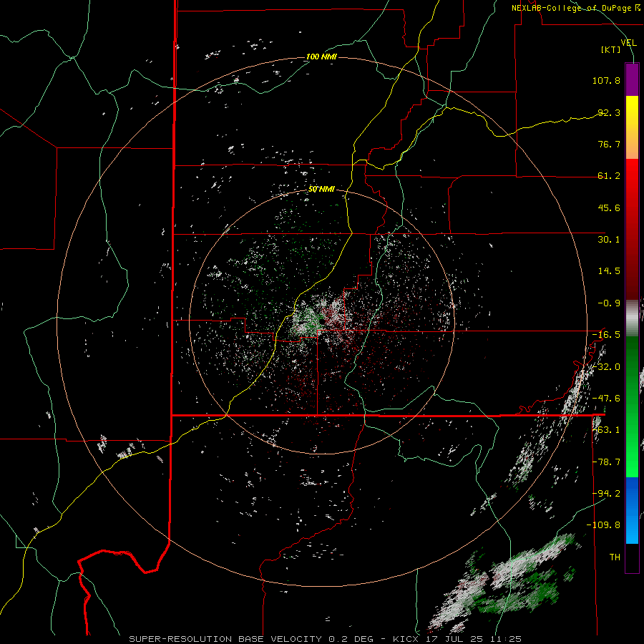Click the red segment of velocity color bar
The width and height of the screenshot is (644, 644).
(632, 229)
